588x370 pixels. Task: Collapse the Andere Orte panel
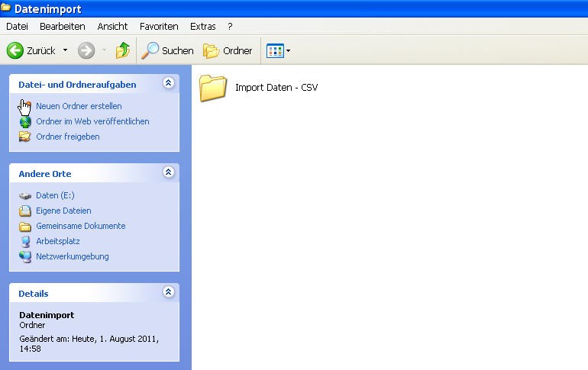coord(168,172)
